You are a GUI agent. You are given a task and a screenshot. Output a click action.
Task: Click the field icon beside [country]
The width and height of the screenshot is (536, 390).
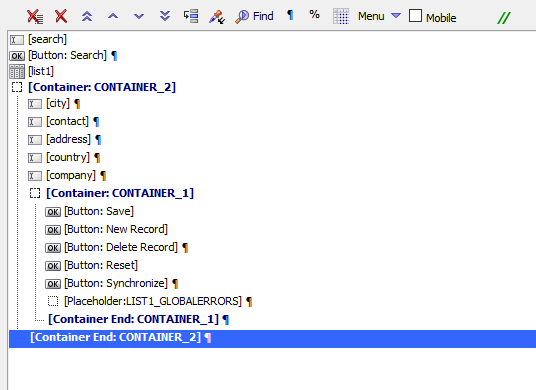(x=35, y=158)
